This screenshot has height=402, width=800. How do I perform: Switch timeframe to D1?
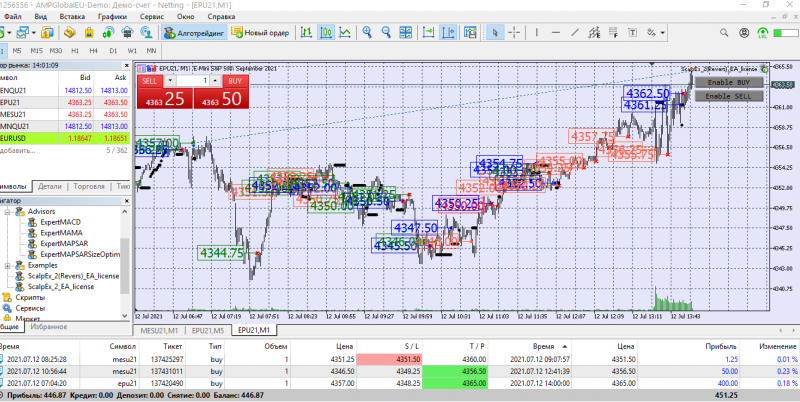pos(113,51)
